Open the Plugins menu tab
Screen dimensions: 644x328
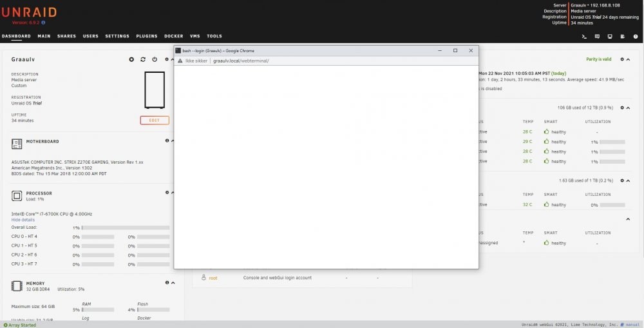click(147, 36)
